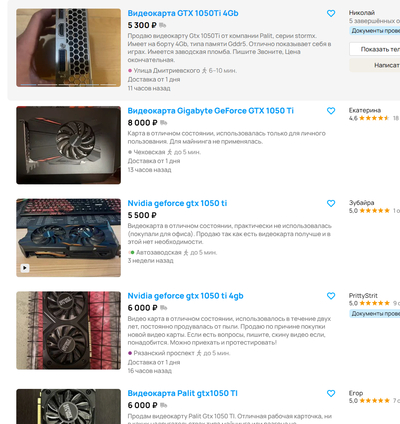Favorite the Nvidia geforce gtx 1050 ti 4gb listing

pos(331,296)
